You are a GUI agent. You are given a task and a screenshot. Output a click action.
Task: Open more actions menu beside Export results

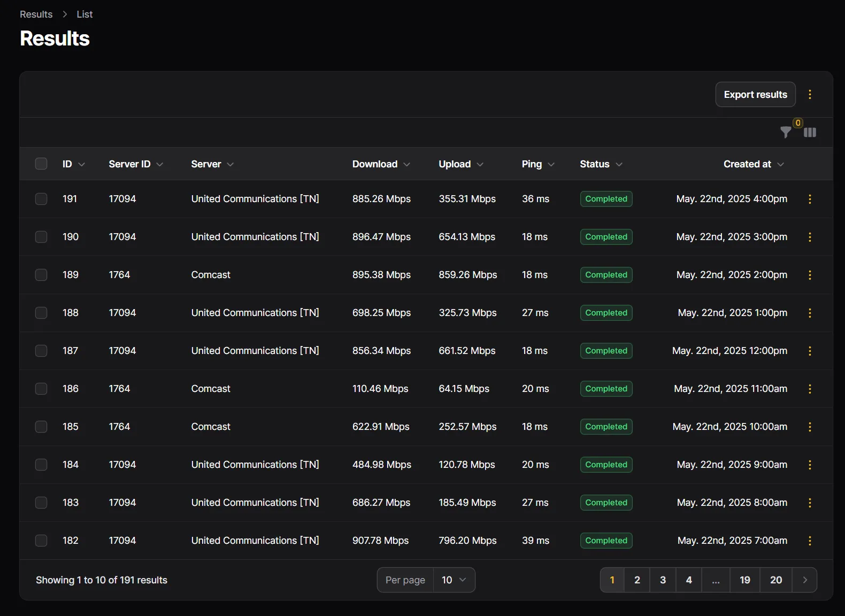[810, 95]
